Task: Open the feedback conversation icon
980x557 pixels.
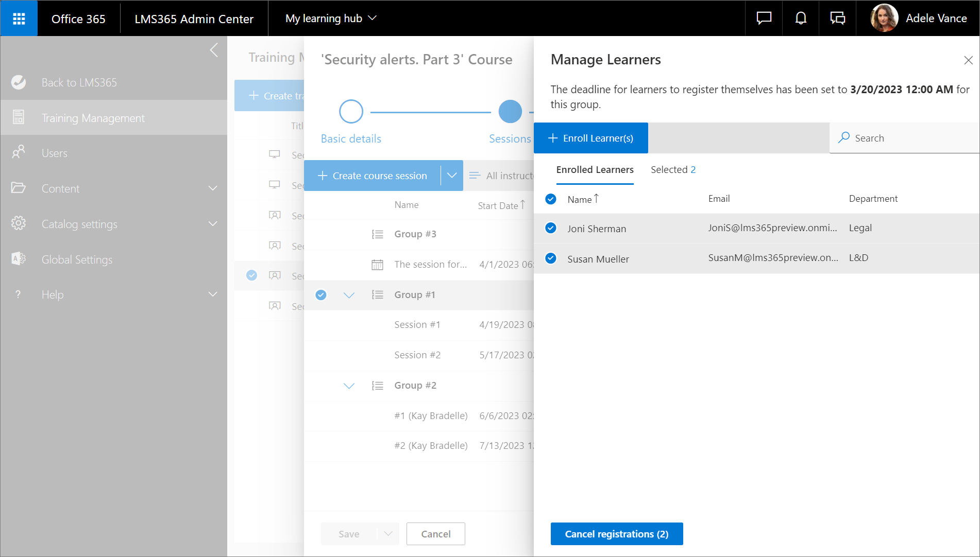Action: [x=837, y=19]
